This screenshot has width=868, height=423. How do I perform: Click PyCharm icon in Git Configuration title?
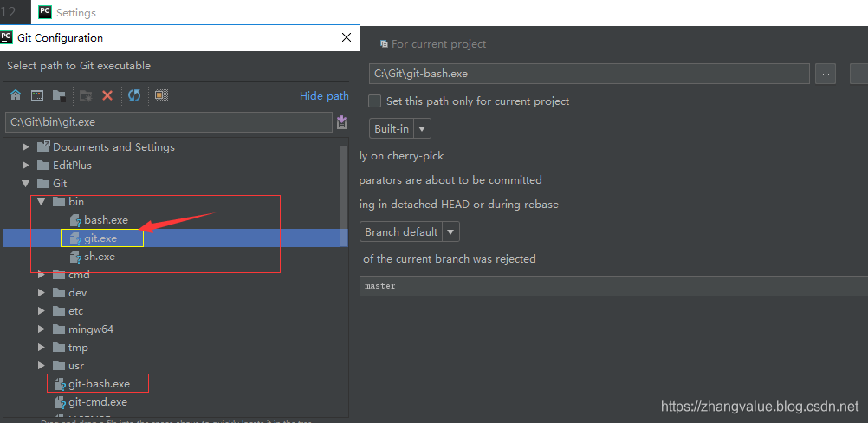pyautogui.click(x=7, y=37)
